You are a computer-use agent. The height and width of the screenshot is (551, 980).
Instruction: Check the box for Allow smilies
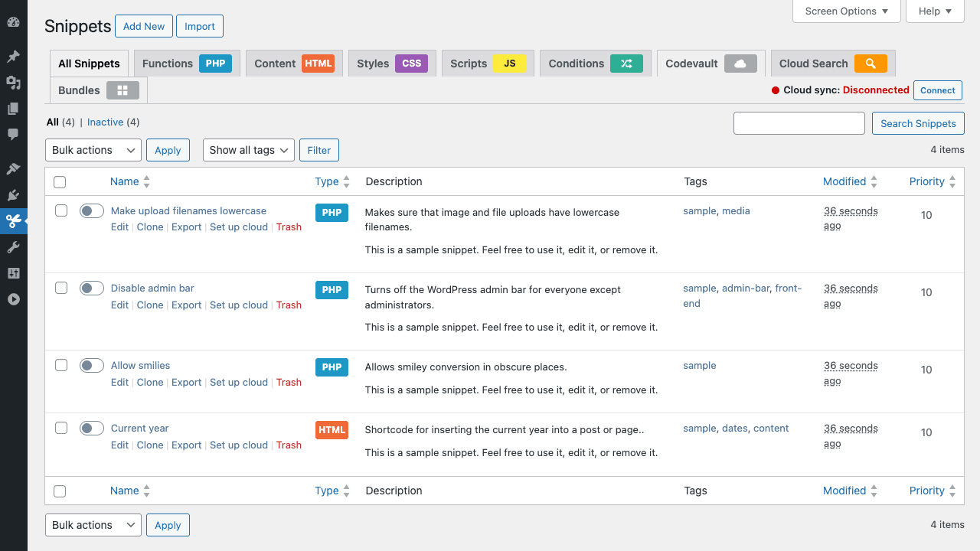61,365
